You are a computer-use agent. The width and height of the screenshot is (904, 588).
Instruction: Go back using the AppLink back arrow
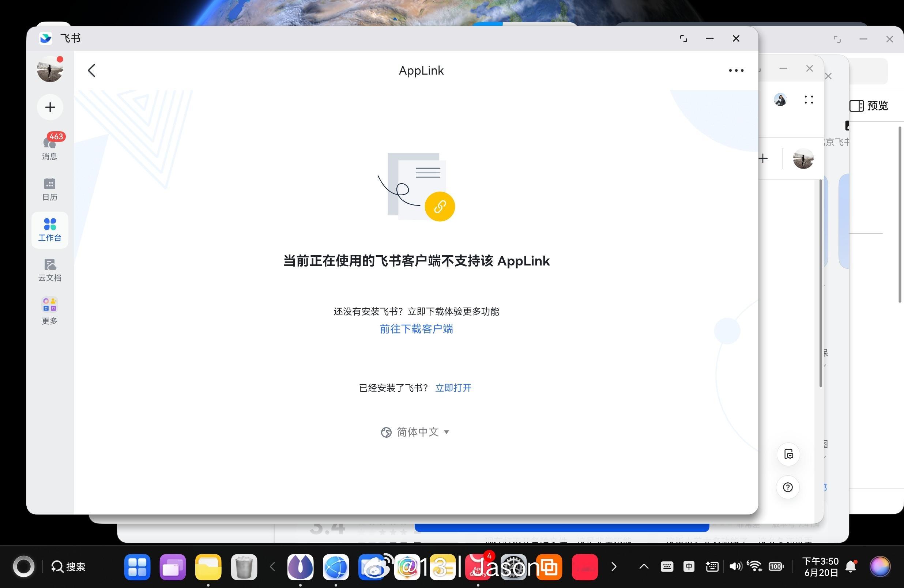[x=91, y=70]
